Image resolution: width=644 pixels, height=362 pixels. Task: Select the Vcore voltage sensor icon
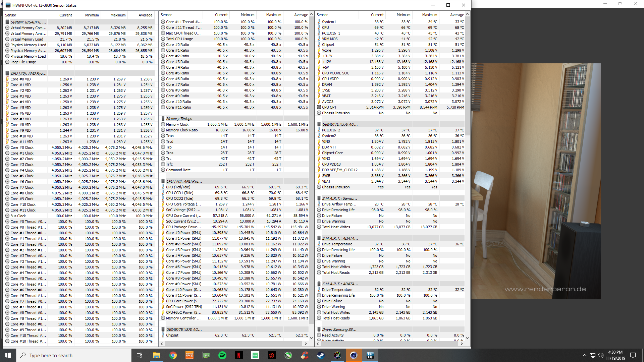click(319, 50)
